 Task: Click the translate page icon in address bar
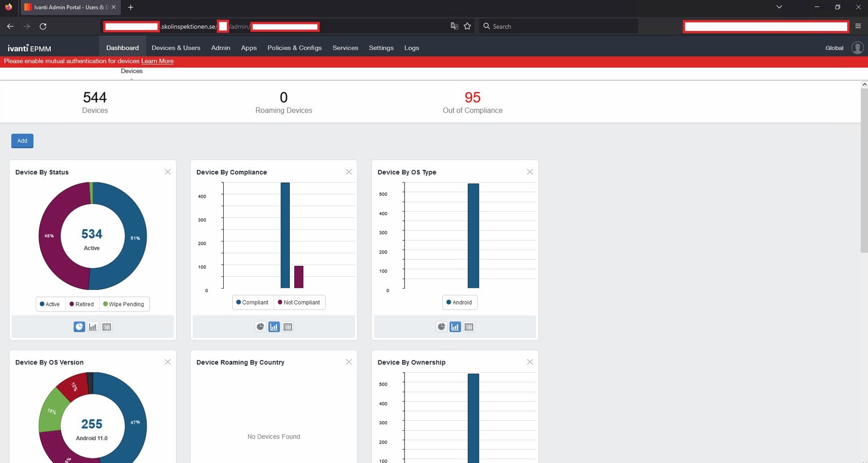[454, 26]
